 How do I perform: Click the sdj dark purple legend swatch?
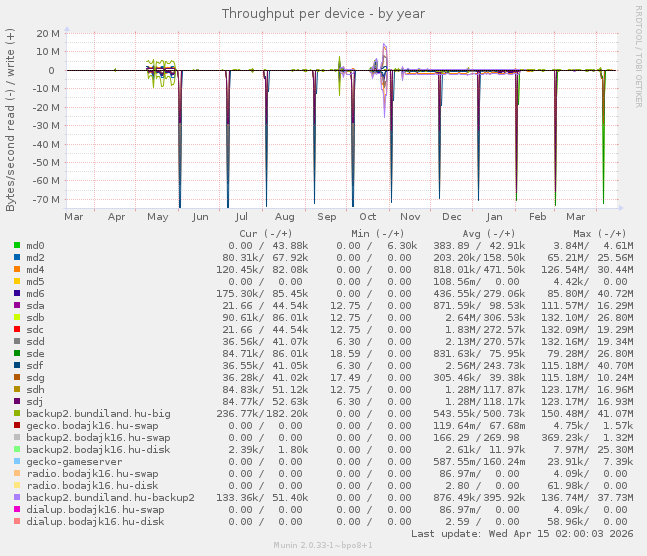(17, 401)
